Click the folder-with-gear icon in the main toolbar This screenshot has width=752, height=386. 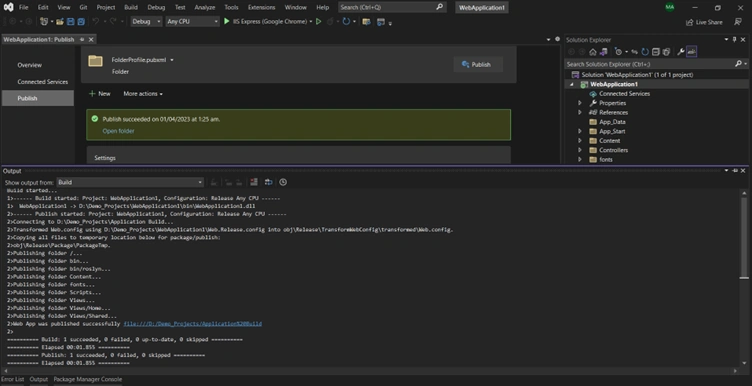(366, 22)
